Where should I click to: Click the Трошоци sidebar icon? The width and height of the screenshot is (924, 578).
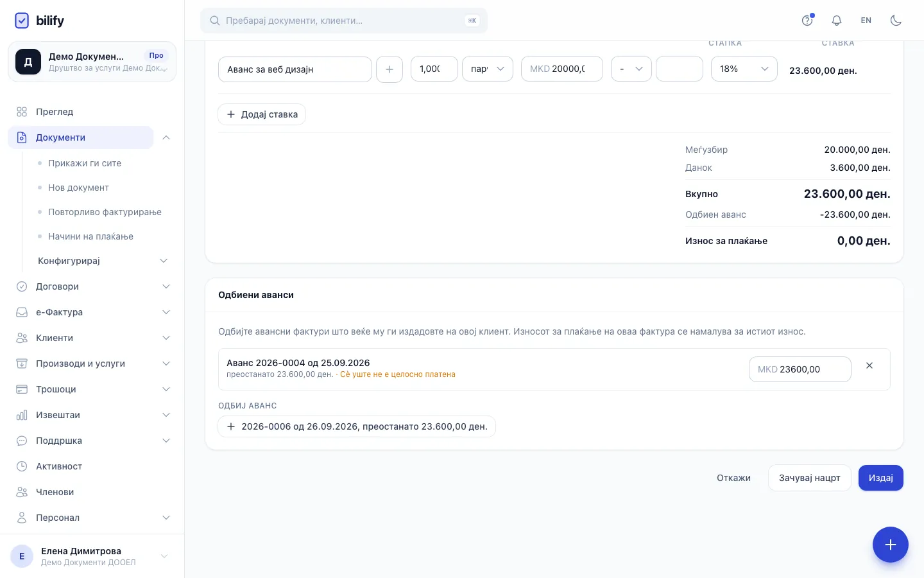click(x=22, y=389)
